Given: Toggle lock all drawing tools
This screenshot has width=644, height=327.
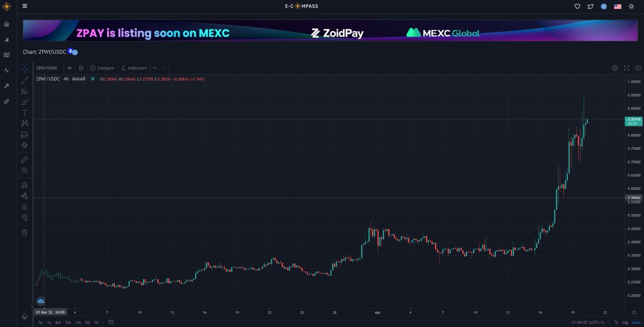Looking at the screenshot, I should [x=25, y=206].
